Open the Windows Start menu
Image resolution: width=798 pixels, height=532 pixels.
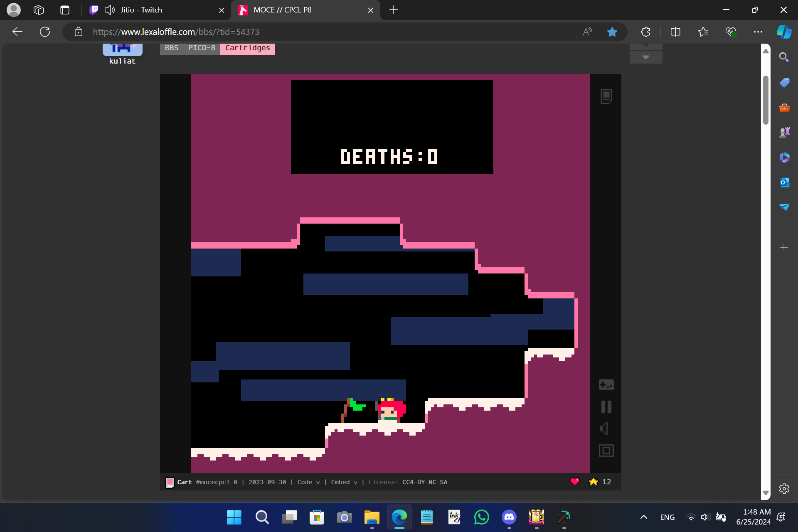(x=234, y=517)
